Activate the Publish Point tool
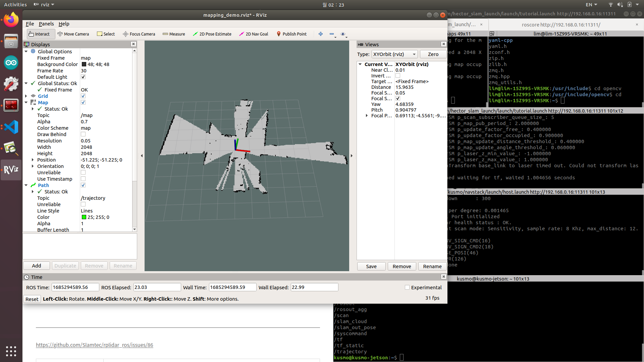This screenshot has height=362, width=644. click(x=291, y=34)
